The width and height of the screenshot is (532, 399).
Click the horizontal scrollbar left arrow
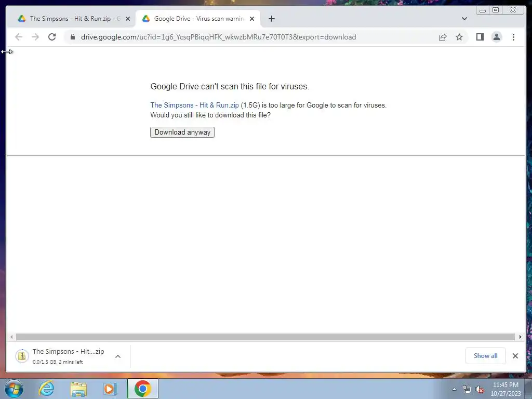tap(11, 337)
